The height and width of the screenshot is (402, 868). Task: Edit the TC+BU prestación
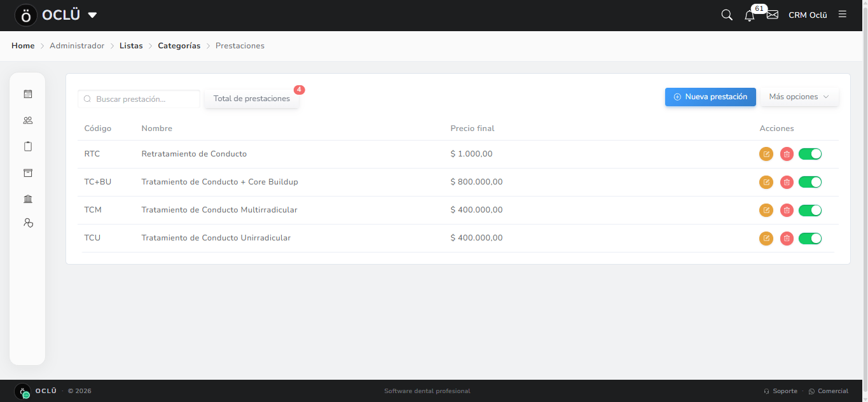(x=766, y=182)
